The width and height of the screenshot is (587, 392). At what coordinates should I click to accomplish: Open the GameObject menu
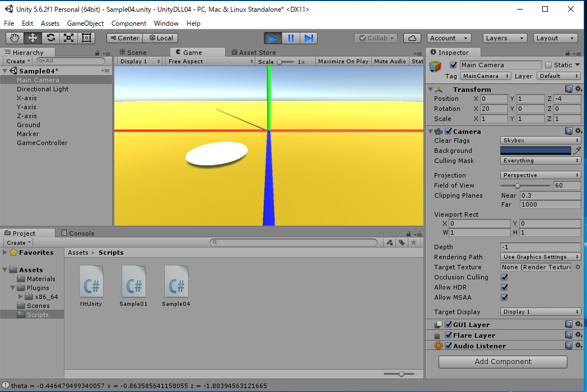coord(85,24)
